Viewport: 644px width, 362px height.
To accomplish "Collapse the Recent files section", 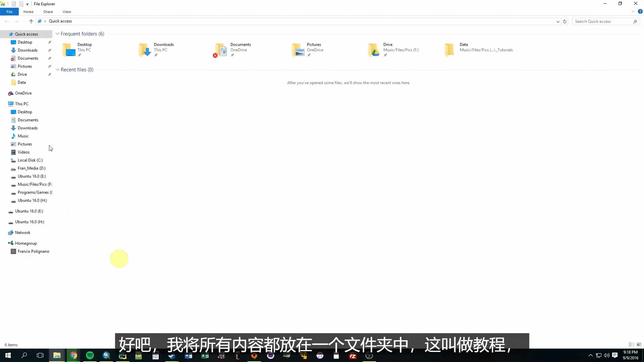I will [x=57, y=70].
